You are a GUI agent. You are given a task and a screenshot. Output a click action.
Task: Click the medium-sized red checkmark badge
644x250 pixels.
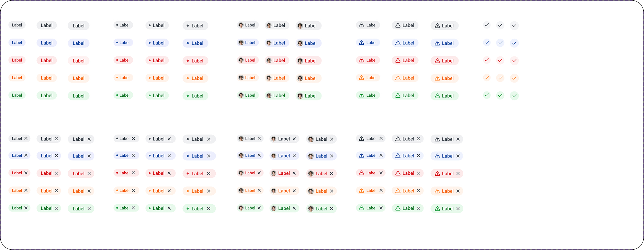[500, 61]
